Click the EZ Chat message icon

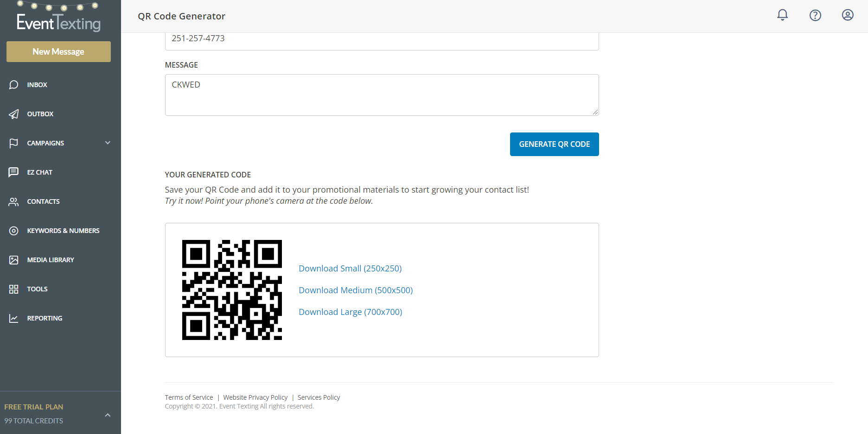pos(14,172)
